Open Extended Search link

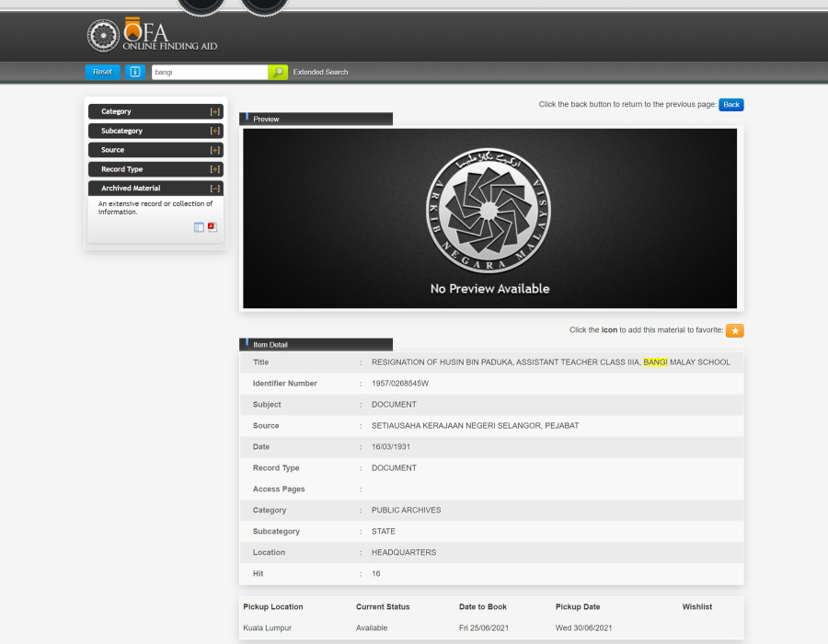coord(320,73)
